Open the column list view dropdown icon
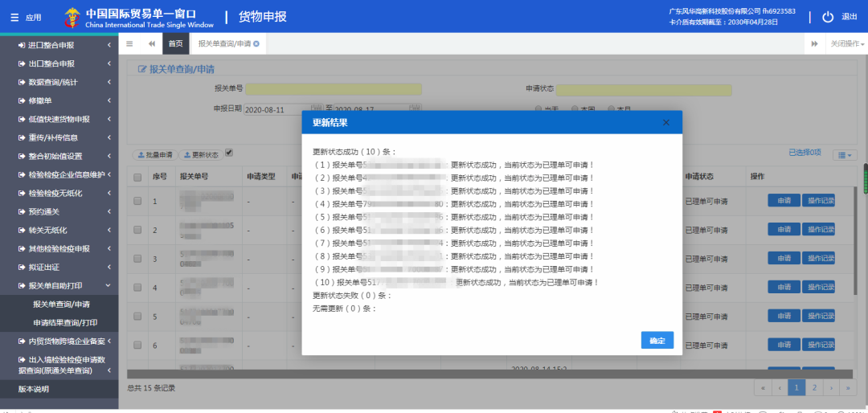Screen dimensions: 868x413 point(845,155)
